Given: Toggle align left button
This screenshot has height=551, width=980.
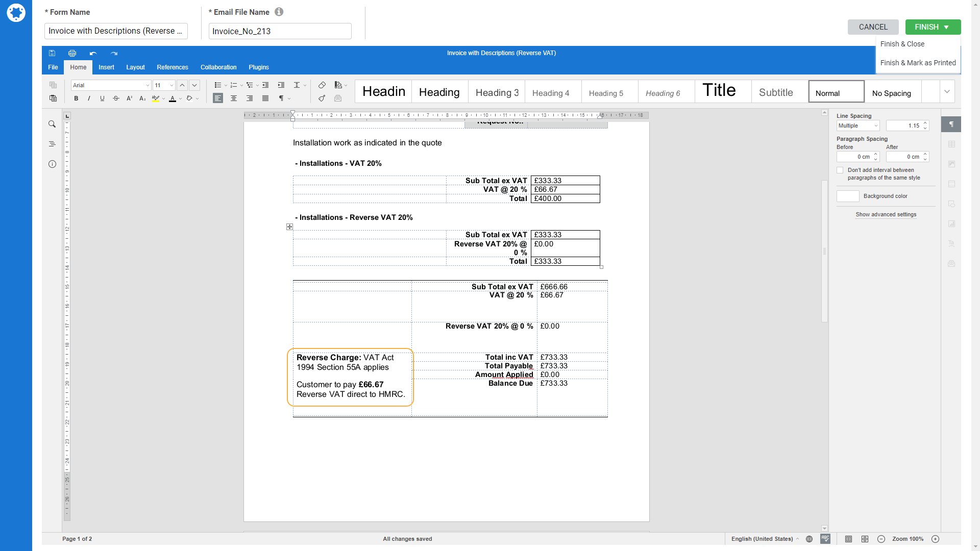Looking at the screenshot, I should pyautogui.click(x=218, y=98).
